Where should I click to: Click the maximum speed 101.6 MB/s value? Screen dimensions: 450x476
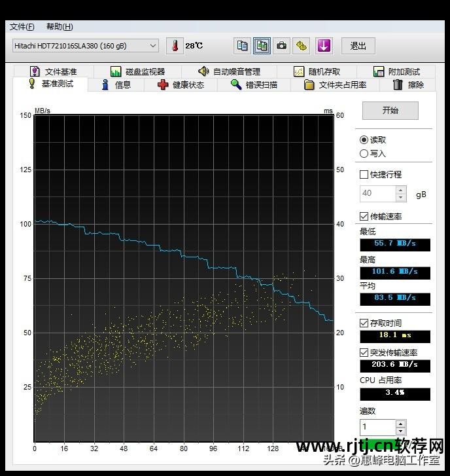pyautogui.click(x=395, y=273)
